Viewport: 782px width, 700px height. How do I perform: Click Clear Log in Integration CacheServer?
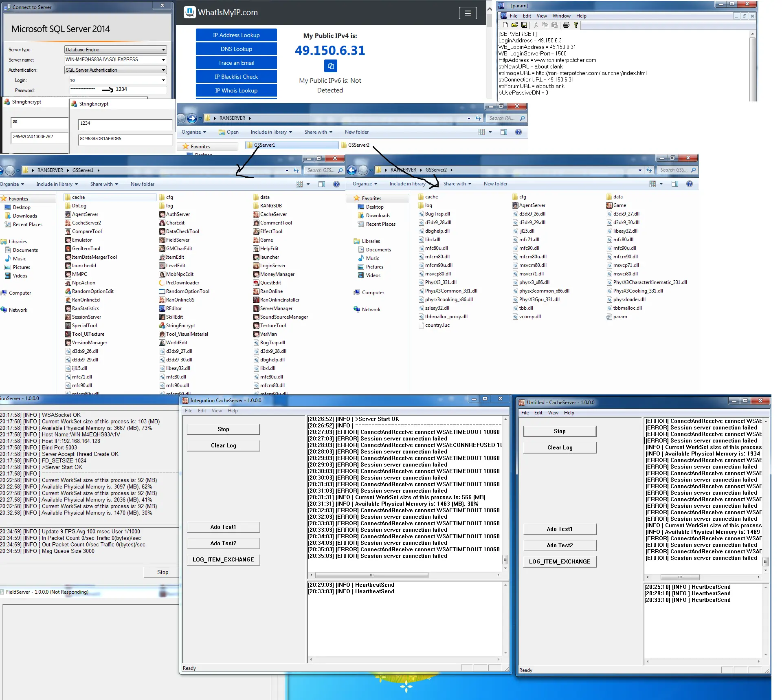(x=223, y=445)
